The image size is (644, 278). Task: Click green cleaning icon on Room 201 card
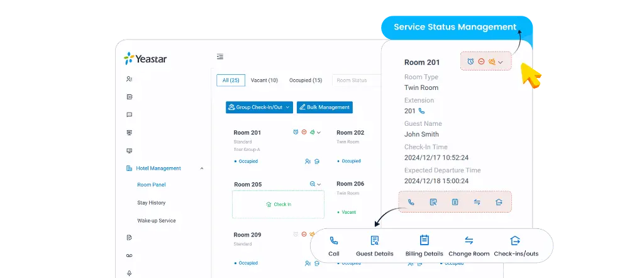(312, 132)
